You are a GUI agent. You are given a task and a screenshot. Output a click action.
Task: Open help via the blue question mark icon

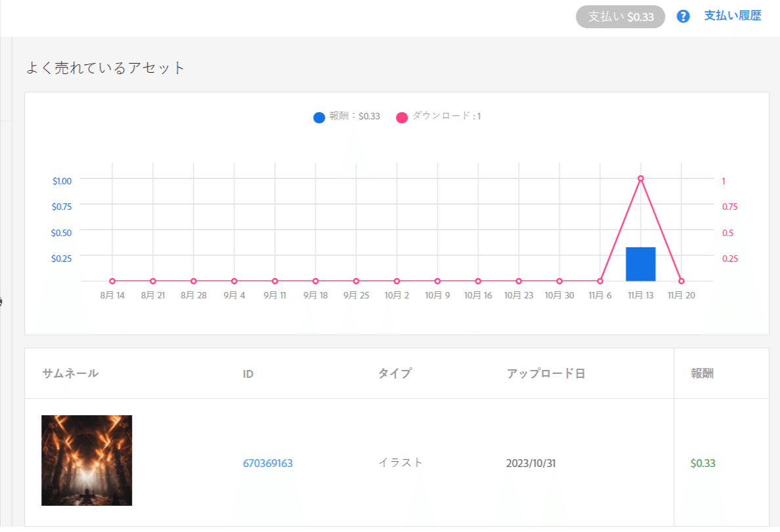(x=683, y=16)
